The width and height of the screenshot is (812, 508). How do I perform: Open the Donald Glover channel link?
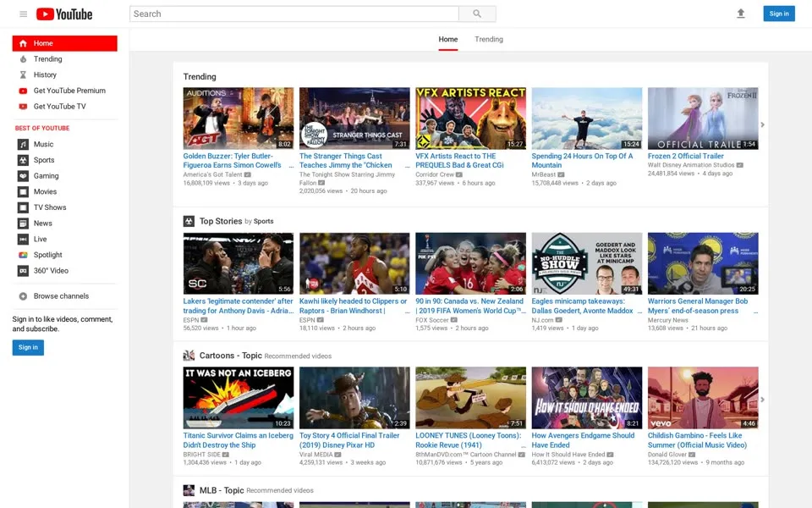click(x=667, y=455)
